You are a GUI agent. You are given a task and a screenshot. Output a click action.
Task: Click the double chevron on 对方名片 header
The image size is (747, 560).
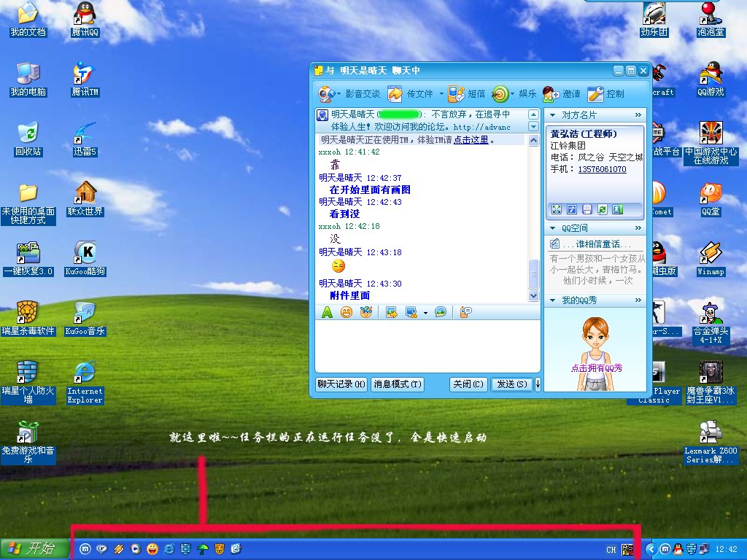point(638,115)
